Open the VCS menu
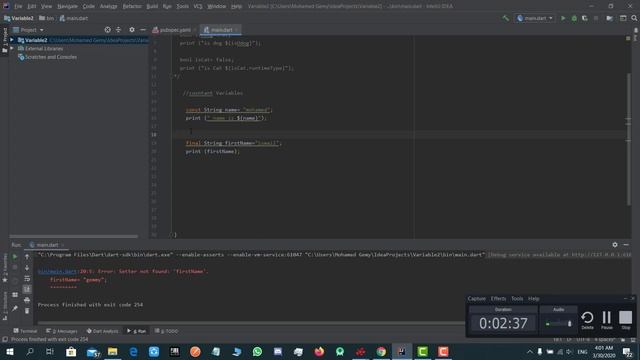Screen dimensions: 640x360 pyautogui.click(x=198, y=6)
